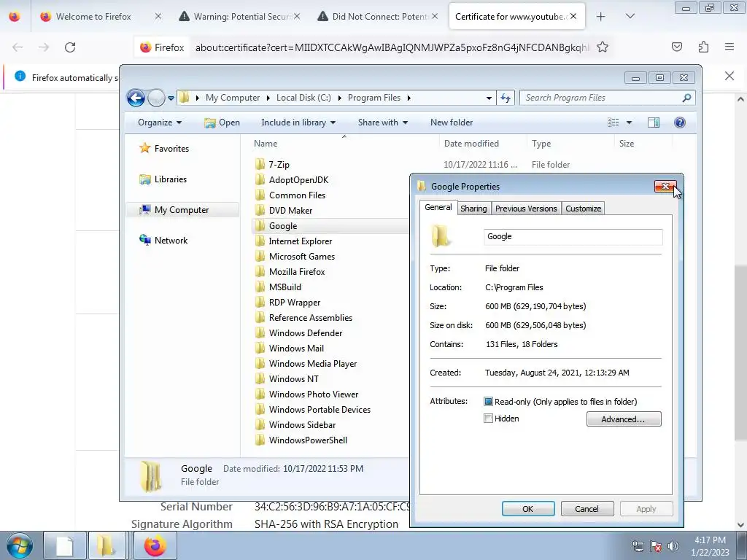Open address bar history dropdown
The width and height of the screenshot is (747, 560).
click(x=489, y=98)
